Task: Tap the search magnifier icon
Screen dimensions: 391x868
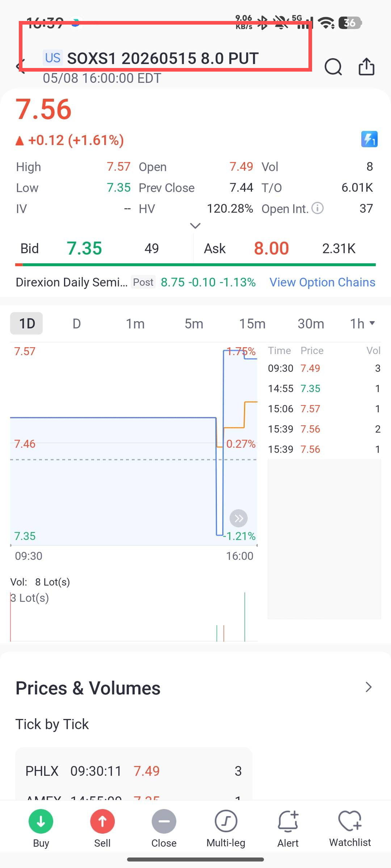Action: (333, 67)
